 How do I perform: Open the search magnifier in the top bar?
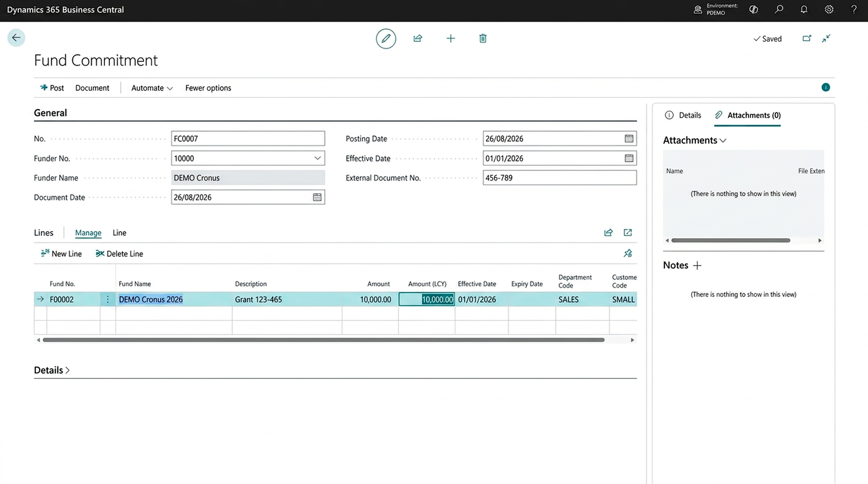[x=779, y=9]
